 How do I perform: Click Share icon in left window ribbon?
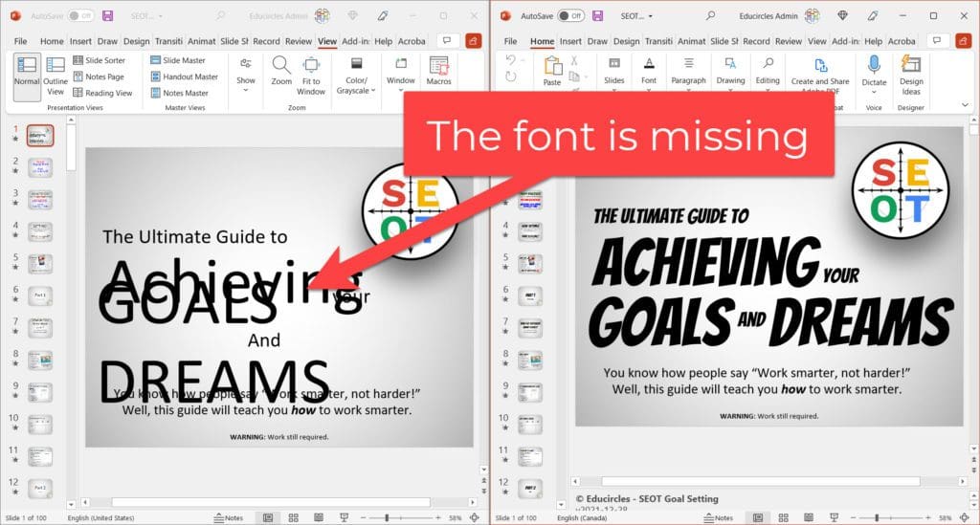(473, 40)
